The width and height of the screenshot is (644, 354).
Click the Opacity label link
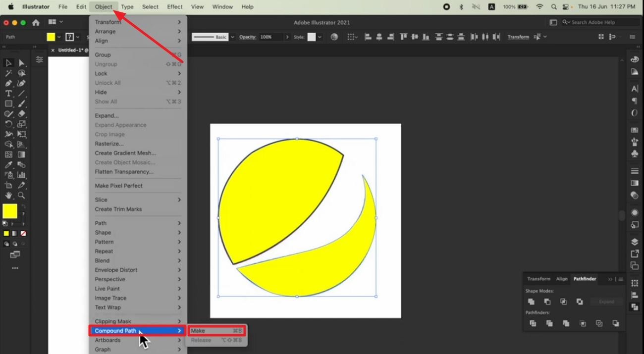(247, 37)
